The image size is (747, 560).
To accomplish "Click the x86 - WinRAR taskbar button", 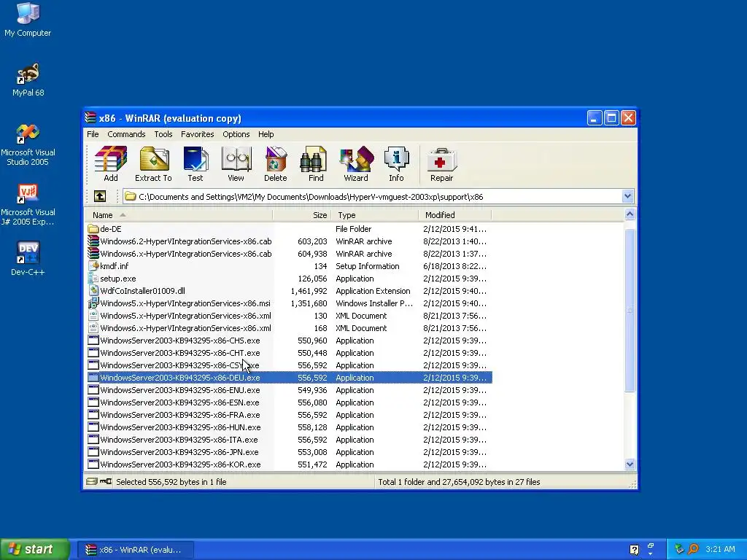I will pyautogui.click(x=135, y=550).
